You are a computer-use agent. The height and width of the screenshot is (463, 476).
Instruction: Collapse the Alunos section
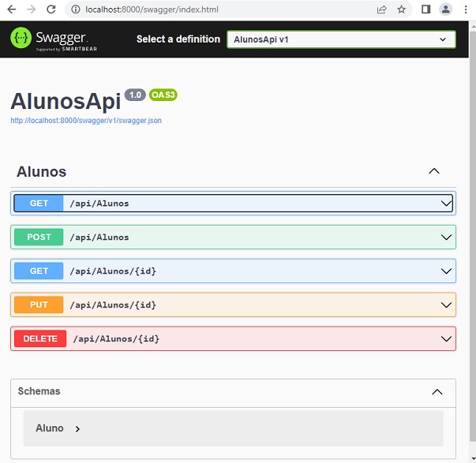pyautogui.click(x=433, y=171)
